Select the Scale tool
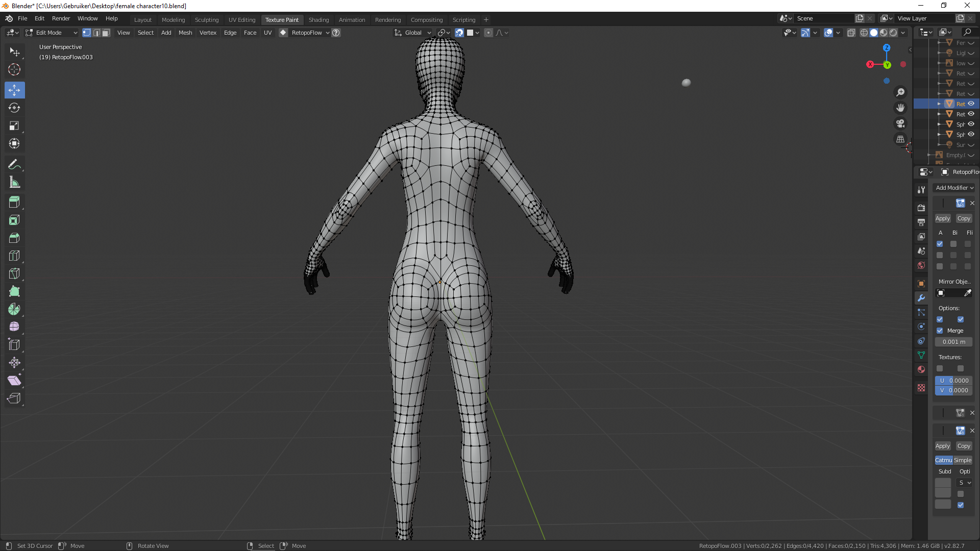This screenshot has width=980, height=551. (14, 126)
